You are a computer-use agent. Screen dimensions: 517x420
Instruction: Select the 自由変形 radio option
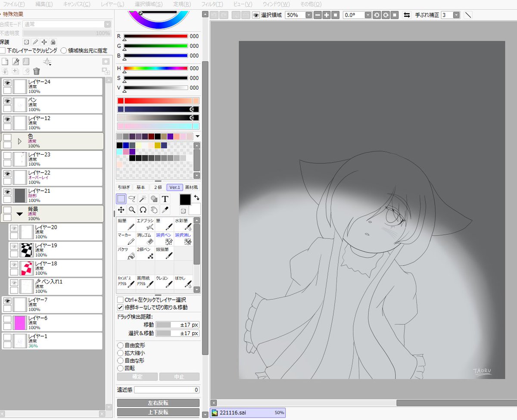(x=120, y=345)
